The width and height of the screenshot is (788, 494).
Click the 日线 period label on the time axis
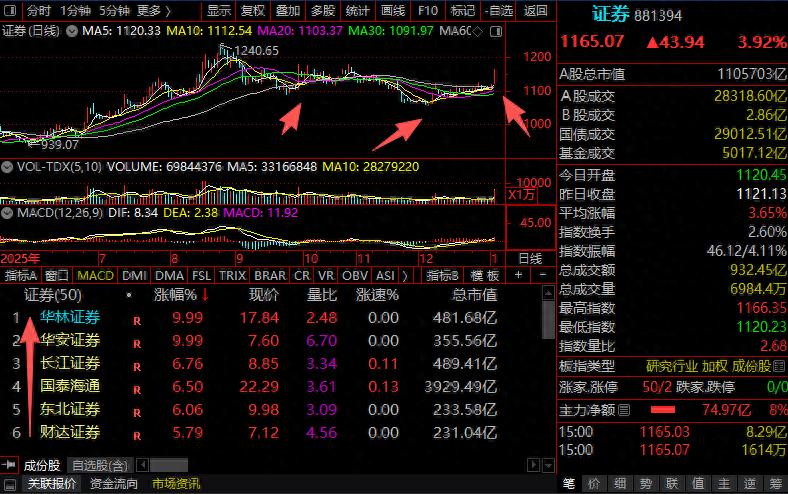[530, 259]
